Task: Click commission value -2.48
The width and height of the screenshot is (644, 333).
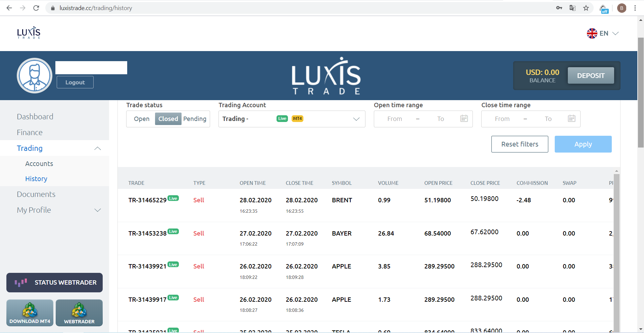Action: pyautogui.click(x=524, y=200)
